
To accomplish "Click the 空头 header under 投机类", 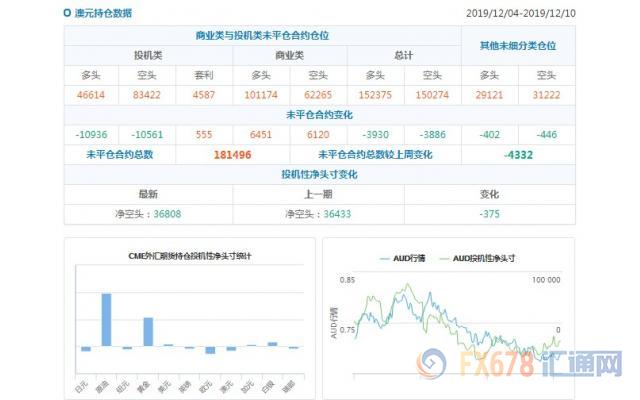I will (147, 75).
